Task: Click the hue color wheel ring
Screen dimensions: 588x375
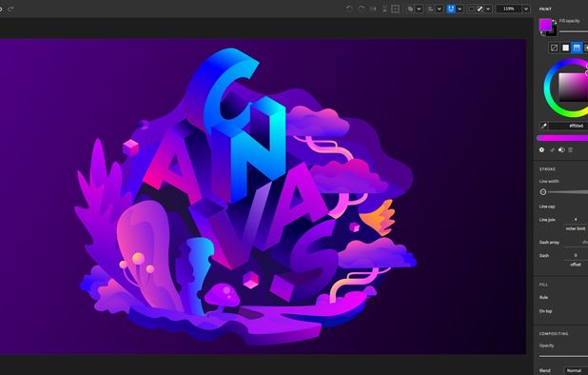Action: click(548, 89)
